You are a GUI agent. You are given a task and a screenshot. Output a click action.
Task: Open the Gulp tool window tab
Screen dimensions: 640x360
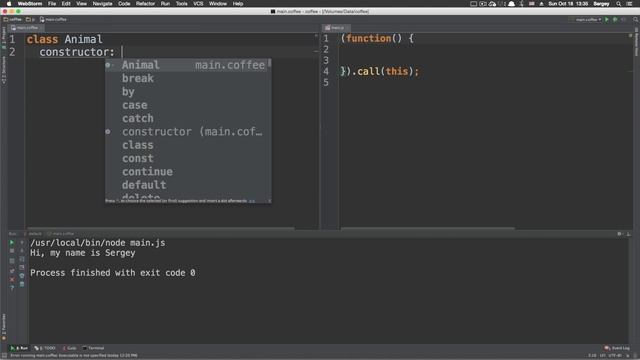pos(70,348)
